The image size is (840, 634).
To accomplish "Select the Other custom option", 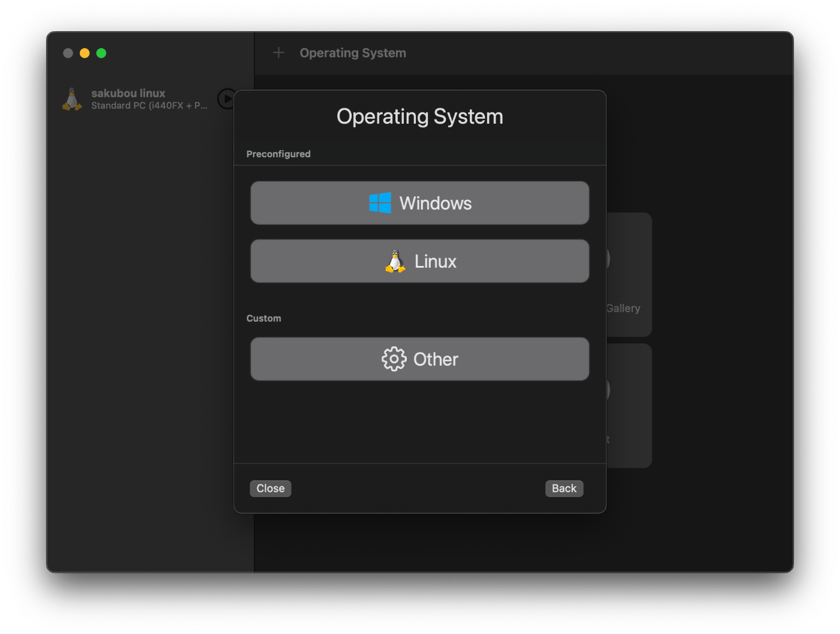I will (419, 359).
